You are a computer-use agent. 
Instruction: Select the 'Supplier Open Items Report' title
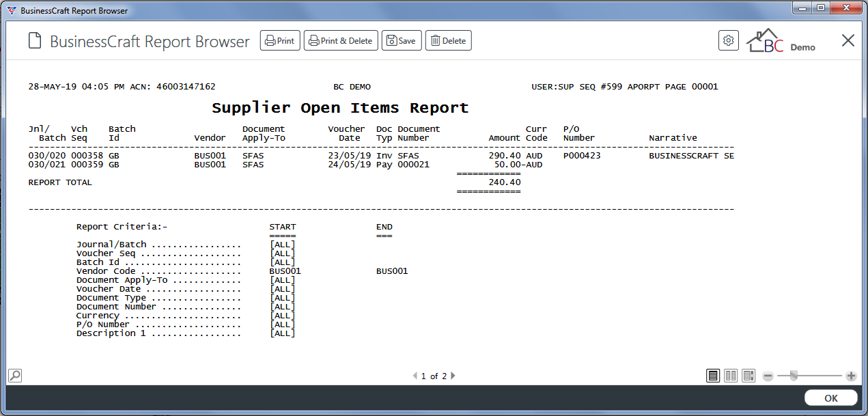coord(340,108)
